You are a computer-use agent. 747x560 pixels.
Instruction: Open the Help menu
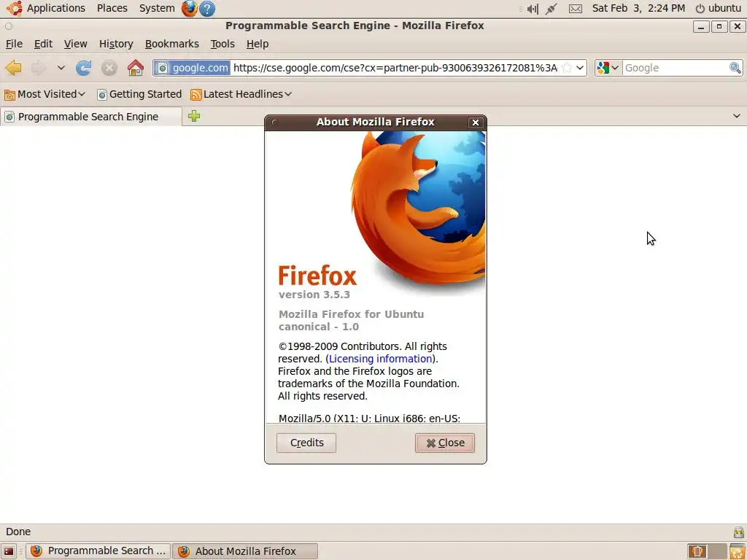(x=258, y=44)
